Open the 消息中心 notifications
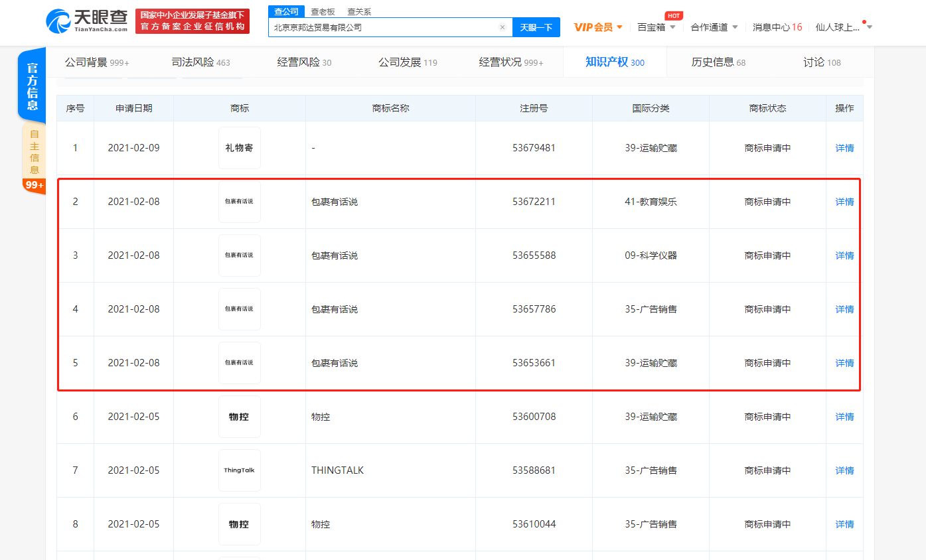Viewport: 926px width, 560px height. click(777, 27)
